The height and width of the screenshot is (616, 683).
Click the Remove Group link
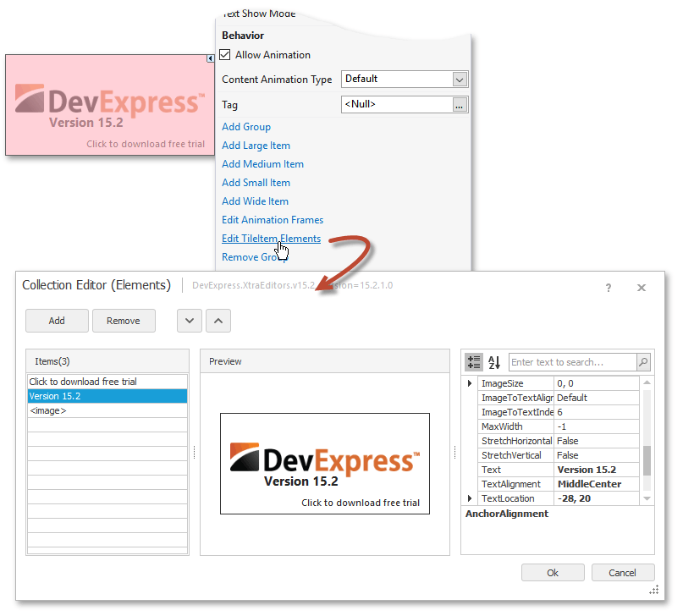point(255,257)
